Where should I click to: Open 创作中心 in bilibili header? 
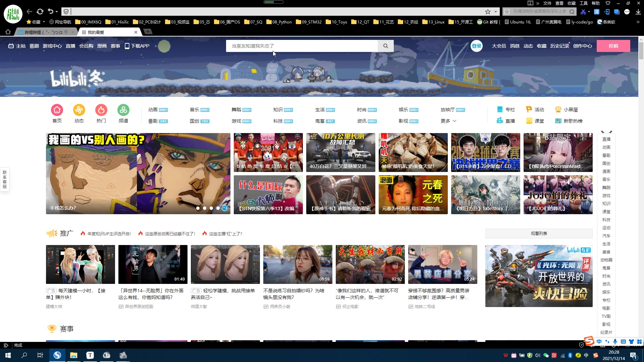[x=583, y=46]
